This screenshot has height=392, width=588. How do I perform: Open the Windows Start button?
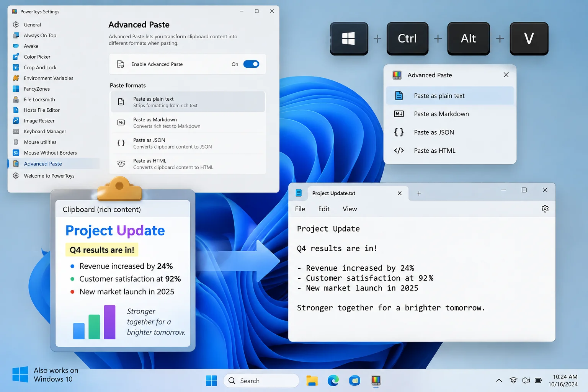(x=211, y=381)
